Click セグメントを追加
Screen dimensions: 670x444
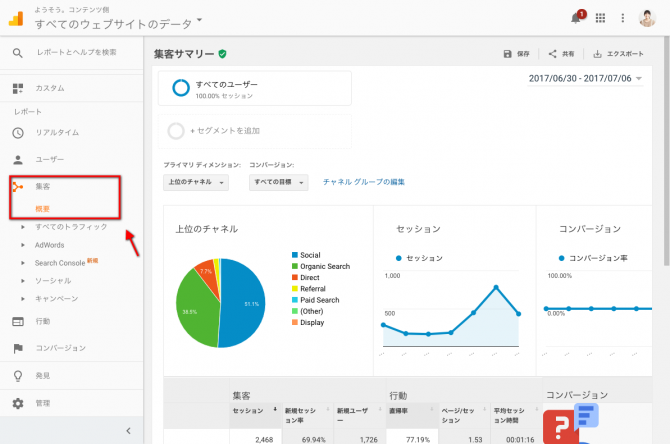tap(255, 131)
